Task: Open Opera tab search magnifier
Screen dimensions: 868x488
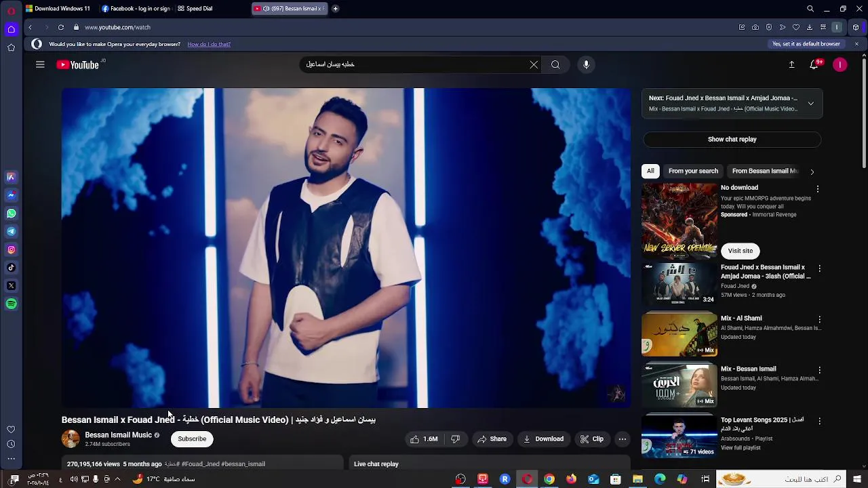Action: click(x=810, y=9)
